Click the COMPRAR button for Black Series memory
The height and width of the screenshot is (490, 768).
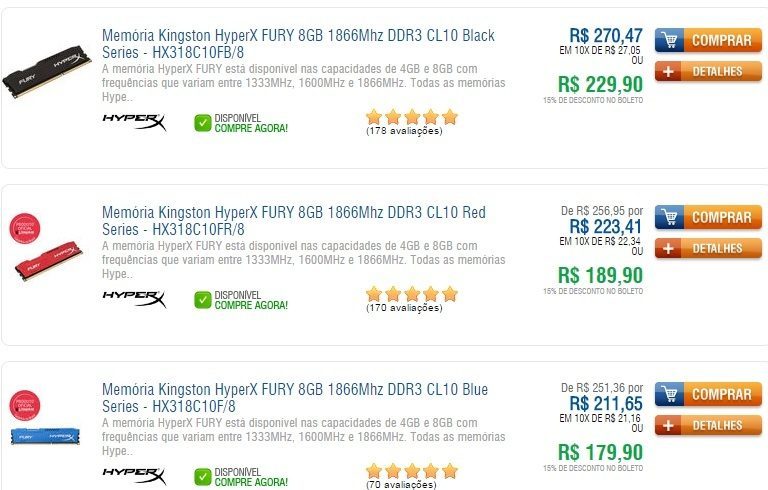point(708,40)
